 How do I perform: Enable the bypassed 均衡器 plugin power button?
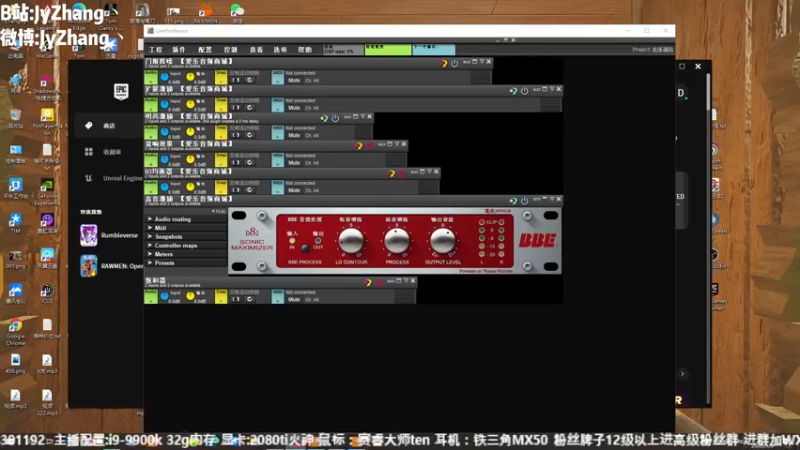click(402, 173)
